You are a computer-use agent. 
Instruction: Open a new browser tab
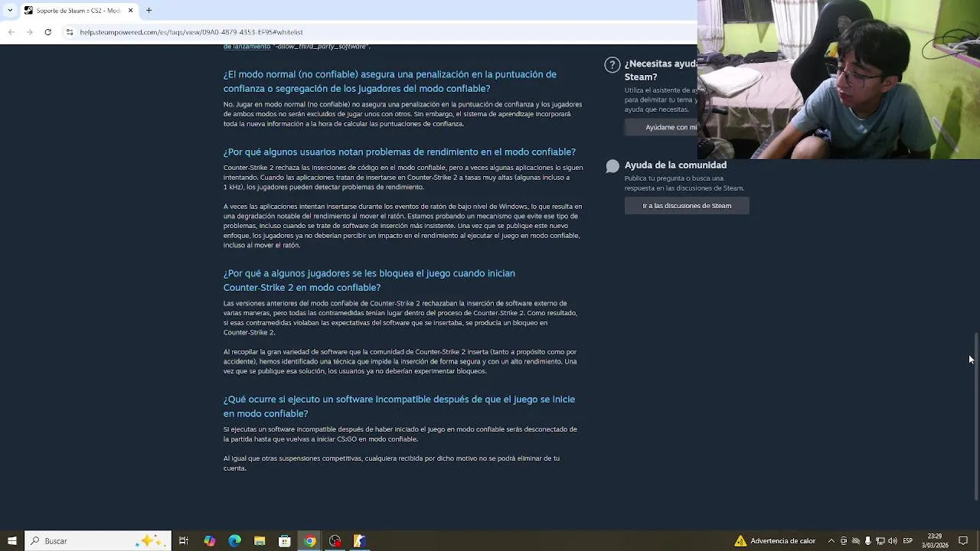click(149, 11)
